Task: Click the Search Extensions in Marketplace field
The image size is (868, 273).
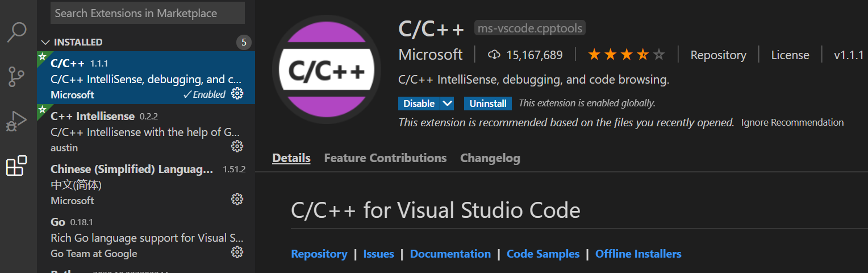Action: pos(148,13)
